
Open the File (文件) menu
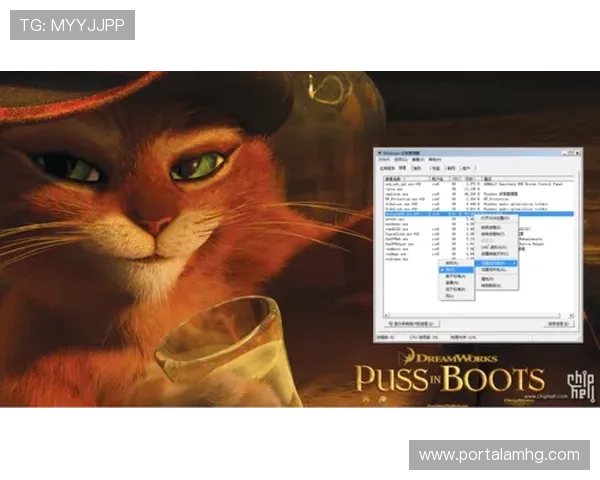381,159
